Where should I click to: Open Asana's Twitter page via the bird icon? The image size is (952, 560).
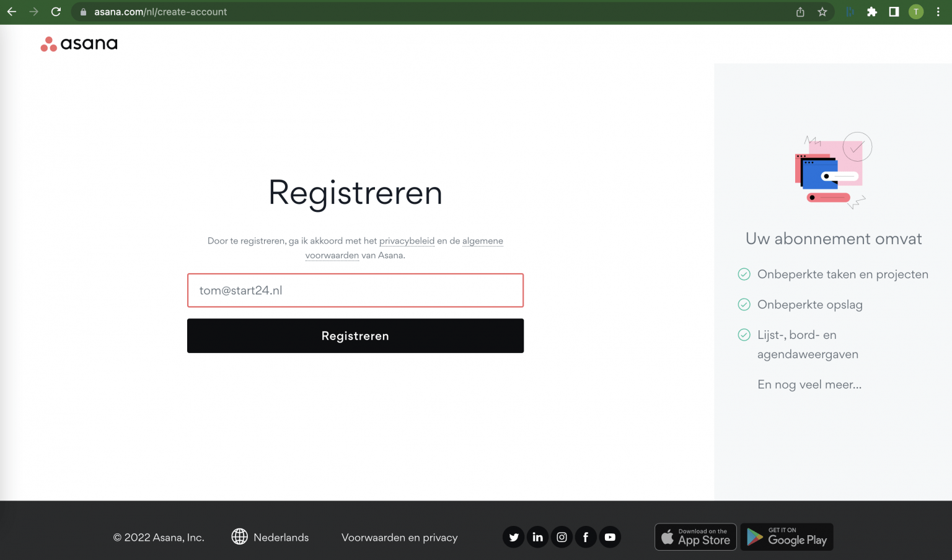(x=513, y=537)
